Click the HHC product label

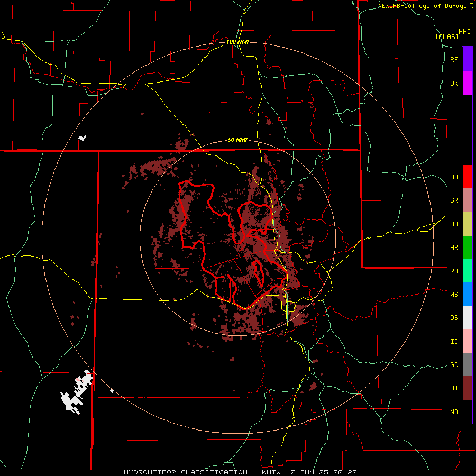(x=465, y=32)
